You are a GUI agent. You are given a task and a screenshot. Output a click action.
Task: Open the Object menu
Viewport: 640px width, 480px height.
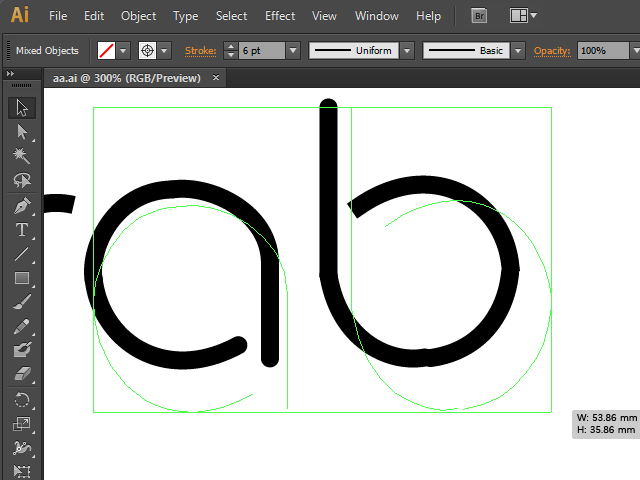click(138, 16)
